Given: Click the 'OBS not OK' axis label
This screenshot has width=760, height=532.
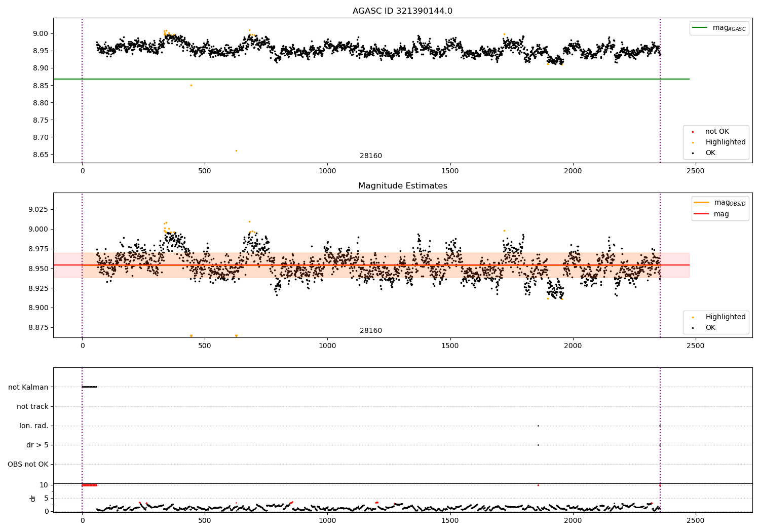Looking at the screenshot, I should point(28,464).
